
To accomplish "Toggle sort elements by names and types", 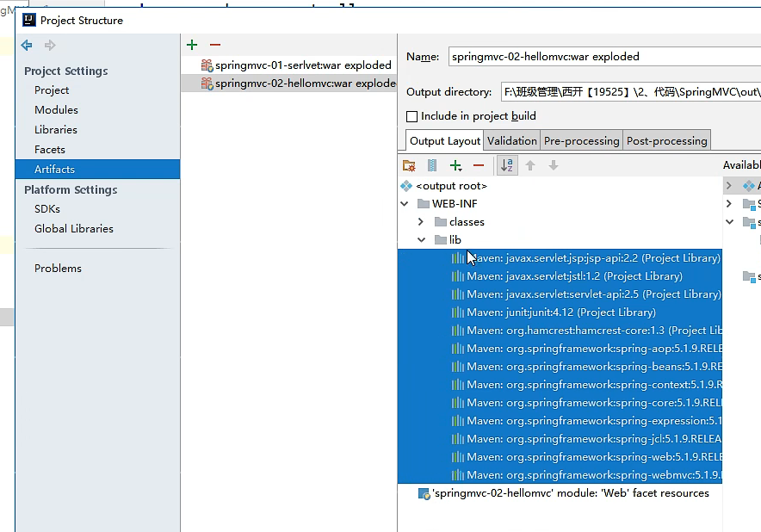I will click(x=507, y=165).
